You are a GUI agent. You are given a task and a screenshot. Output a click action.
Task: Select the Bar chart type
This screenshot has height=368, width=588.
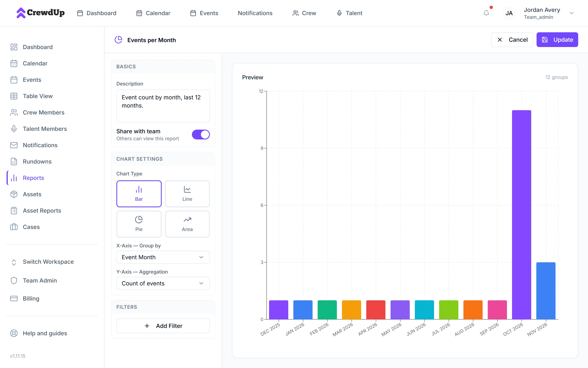coord(139,194)
